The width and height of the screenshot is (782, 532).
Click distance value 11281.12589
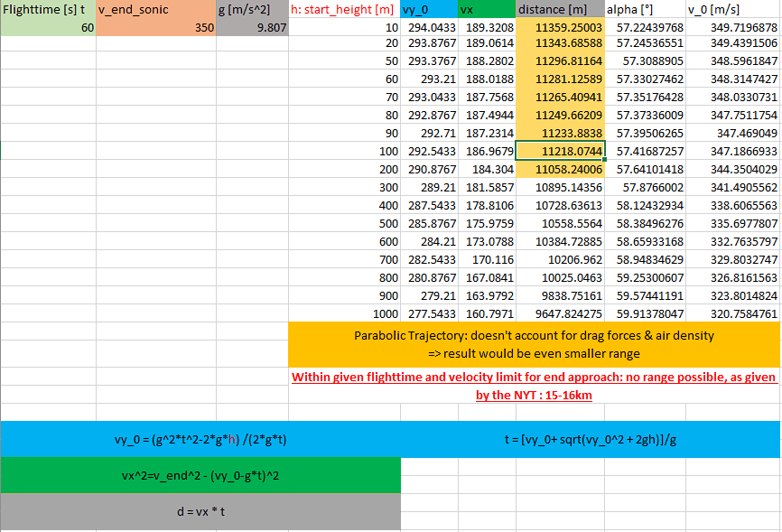[x=561, y=79]
